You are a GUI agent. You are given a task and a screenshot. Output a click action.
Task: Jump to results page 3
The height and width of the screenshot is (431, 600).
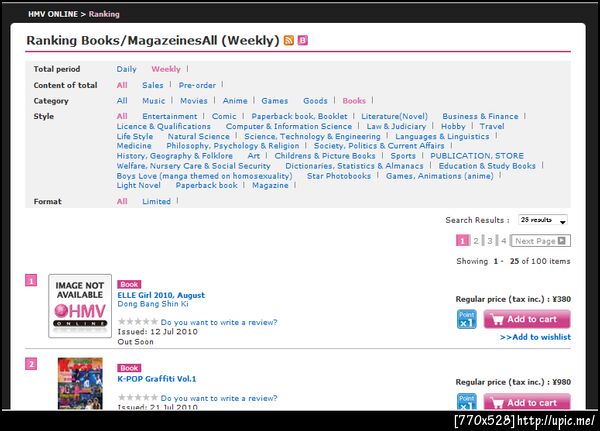coord(490,241)
